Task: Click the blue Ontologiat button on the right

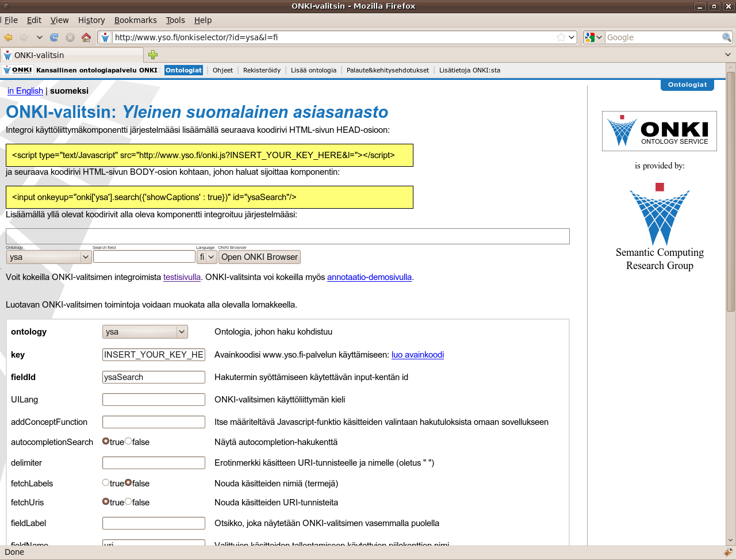Action: [x=687, y=85]
